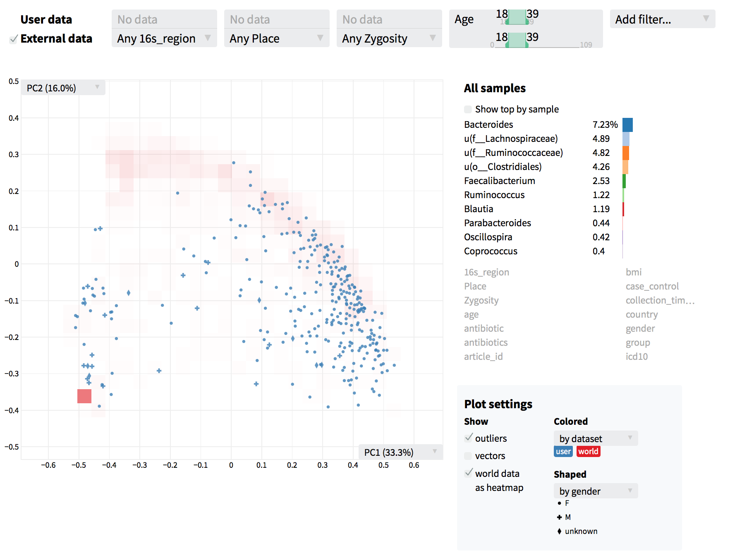
Task: Click the Plot settings heading
Action: [x=498, y=404]
